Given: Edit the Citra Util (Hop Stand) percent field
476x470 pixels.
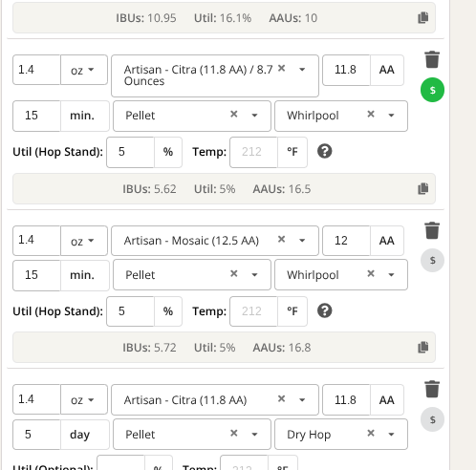Looking at the screenshot, I should pyautogui.click(x=130, y=152).
